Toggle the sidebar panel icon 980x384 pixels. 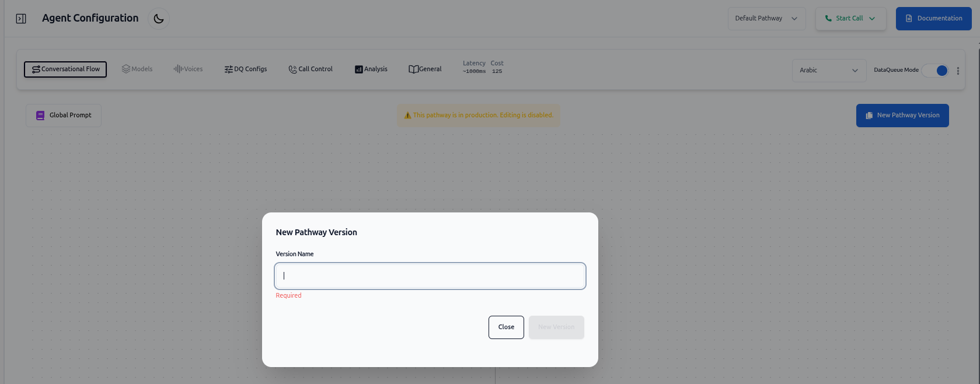point(21,19)
